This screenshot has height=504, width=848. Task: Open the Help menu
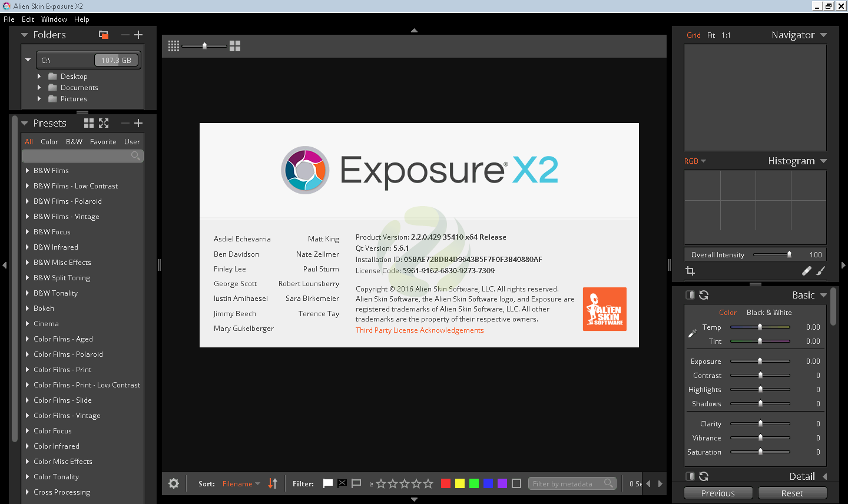click(82, 19)
